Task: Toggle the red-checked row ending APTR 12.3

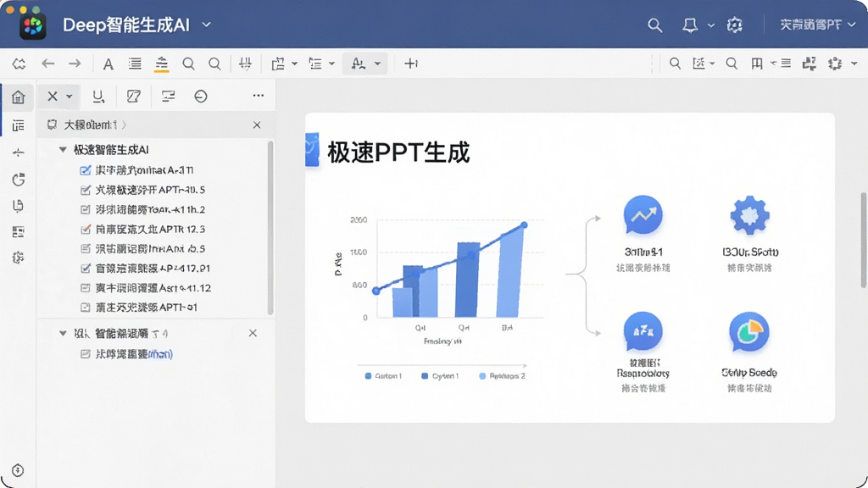Action: 86,230
